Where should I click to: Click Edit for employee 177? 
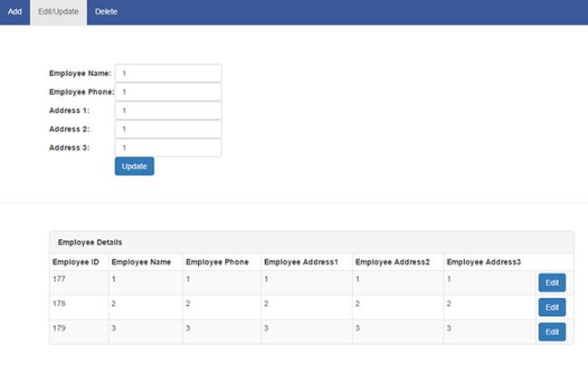tap(552, 284)
